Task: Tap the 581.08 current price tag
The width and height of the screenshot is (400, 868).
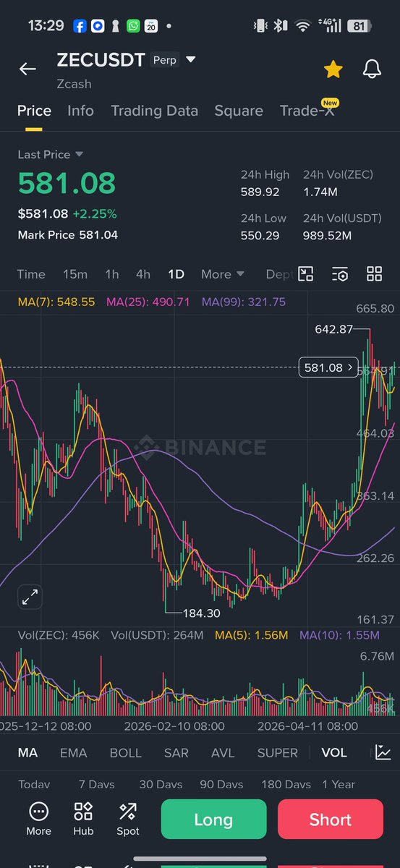Action: [329, 367]
